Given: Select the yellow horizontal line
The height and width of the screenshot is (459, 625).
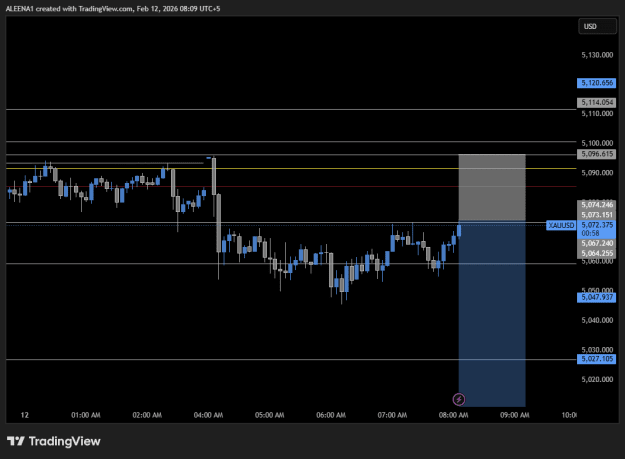Looking at the screenshot, I should pos(291,169).
